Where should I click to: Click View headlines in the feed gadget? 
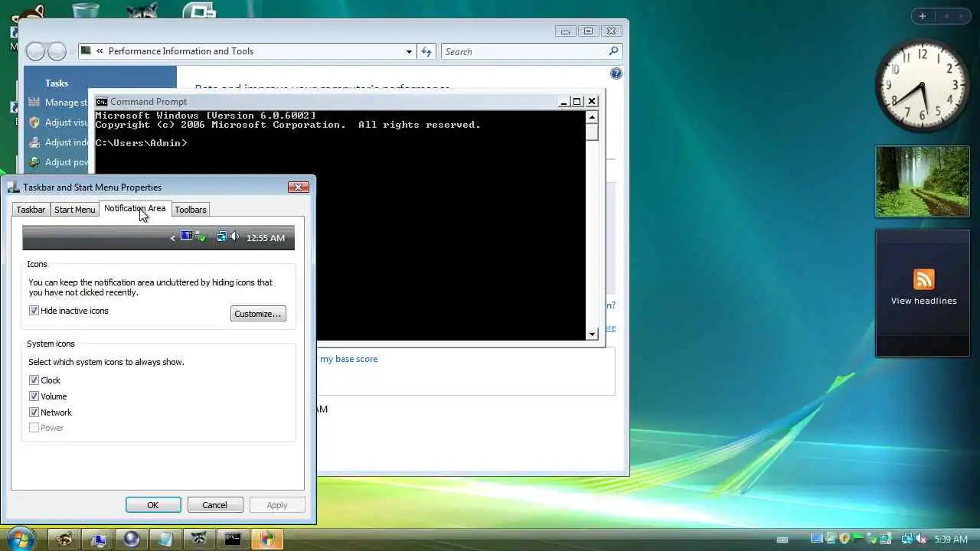(x=923, y=301)
